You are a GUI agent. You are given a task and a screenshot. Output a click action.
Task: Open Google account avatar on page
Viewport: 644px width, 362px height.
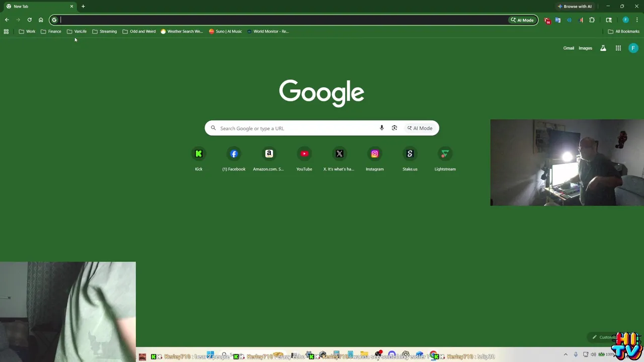pyautogui.click(x=633, y=48)
